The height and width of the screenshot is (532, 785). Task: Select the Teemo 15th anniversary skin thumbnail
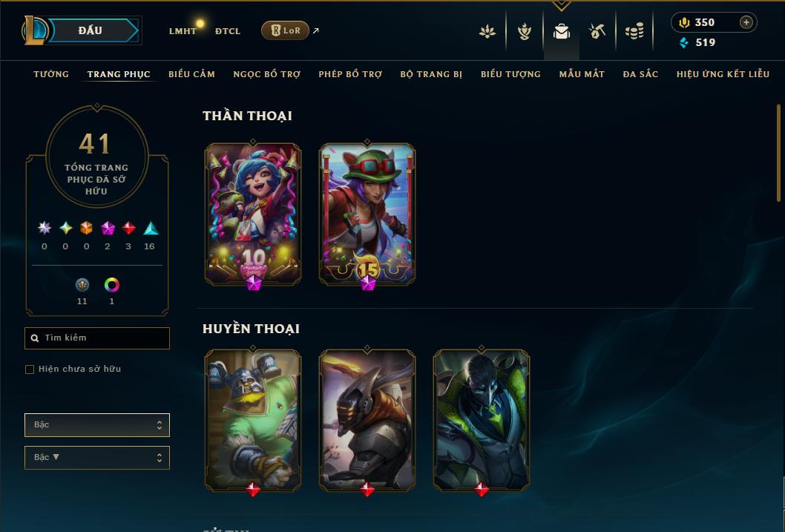click(367, 214)
